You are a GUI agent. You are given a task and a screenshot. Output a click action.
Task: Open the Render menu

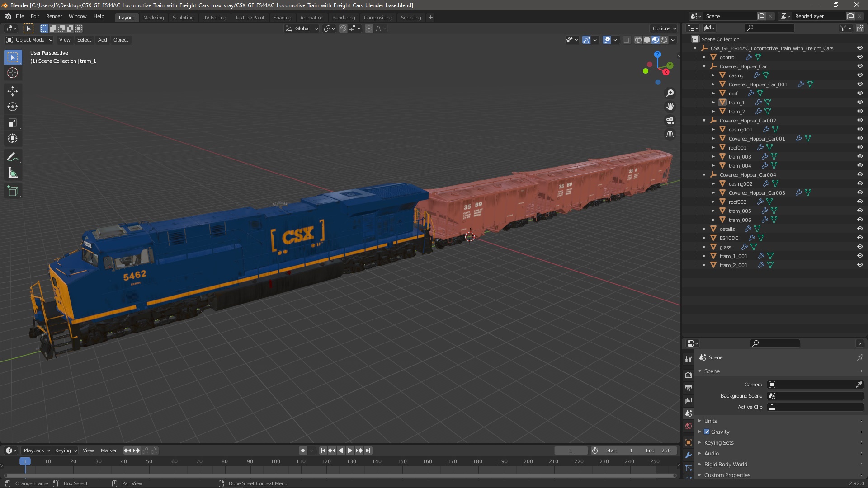[54, 16]
